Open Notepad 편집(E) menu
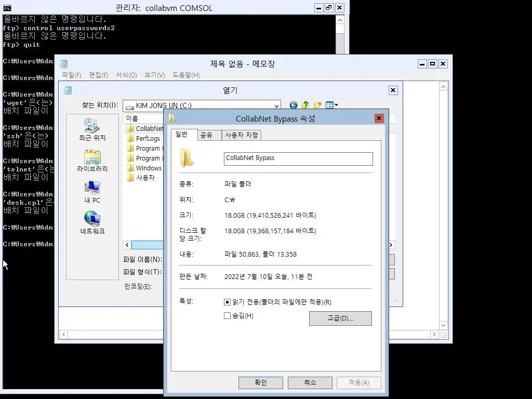Screen dimensions: 532x399 tap(98, 75)
